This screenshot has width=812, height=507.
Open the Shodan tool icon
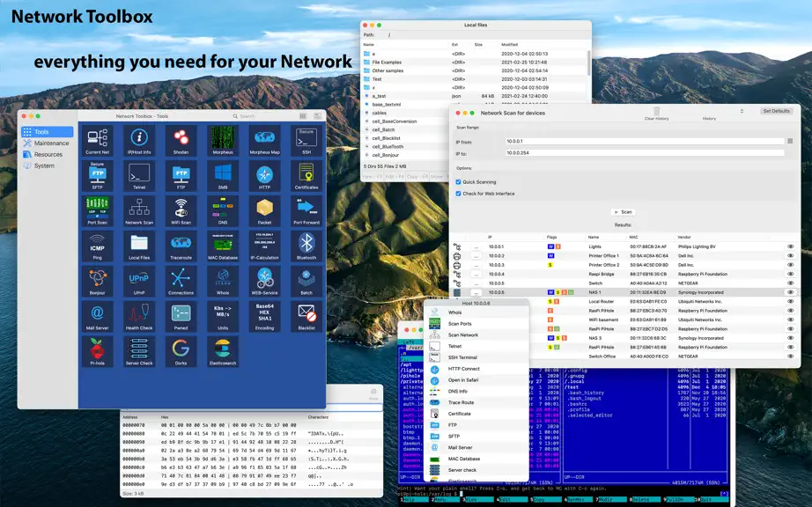pyautogui.click(x=181, y=140)
